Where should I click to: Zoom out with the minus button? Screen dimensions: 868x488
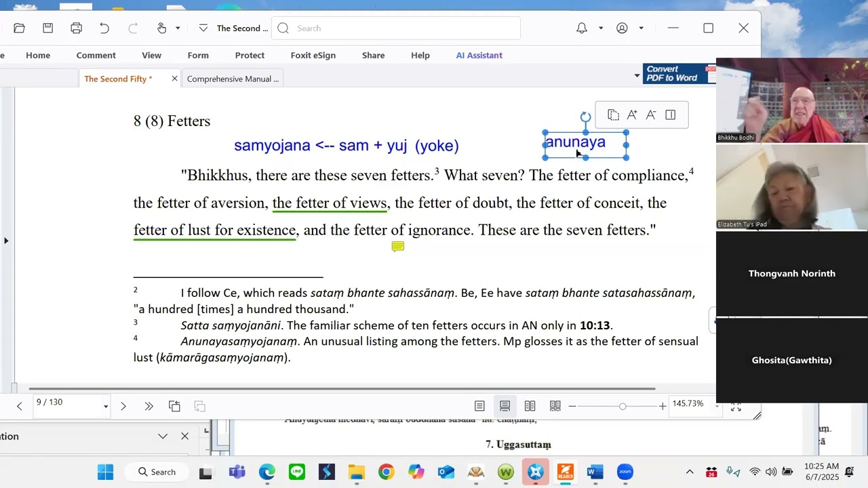point(572,406)
